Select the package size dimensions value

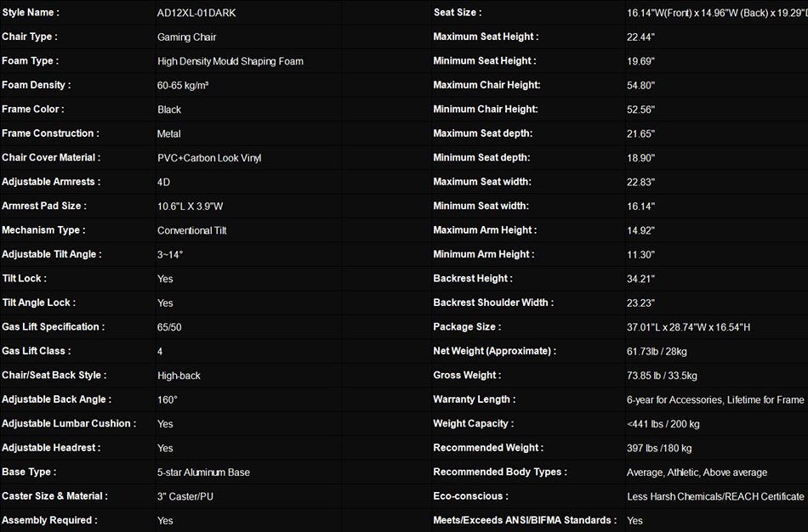pos(688,327)
